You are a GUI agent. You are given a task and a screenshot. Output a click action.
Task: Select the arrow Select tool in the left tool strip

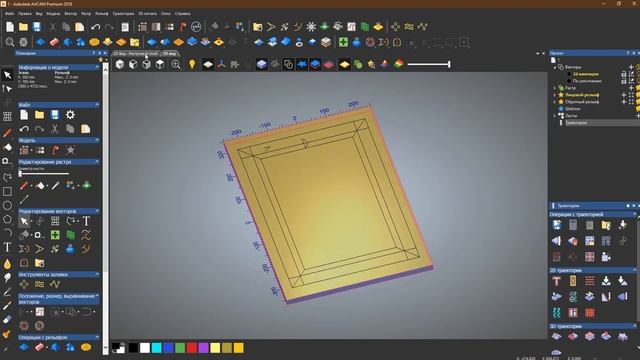pyautogui.click(x=7, y=75)
